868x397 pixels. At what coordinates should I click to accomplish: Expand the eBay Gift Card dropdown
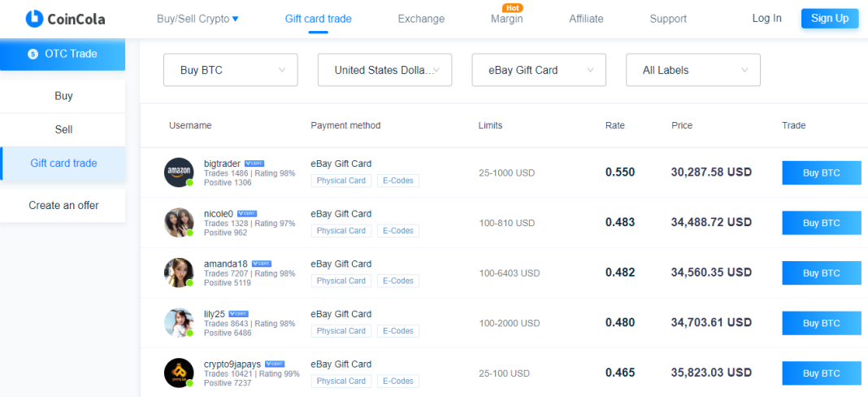pos(539,70)
